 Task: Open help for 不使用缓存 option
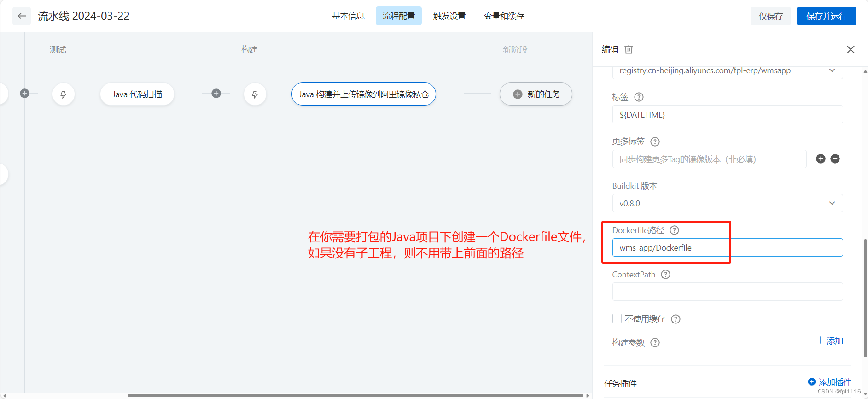click(676, 319)
